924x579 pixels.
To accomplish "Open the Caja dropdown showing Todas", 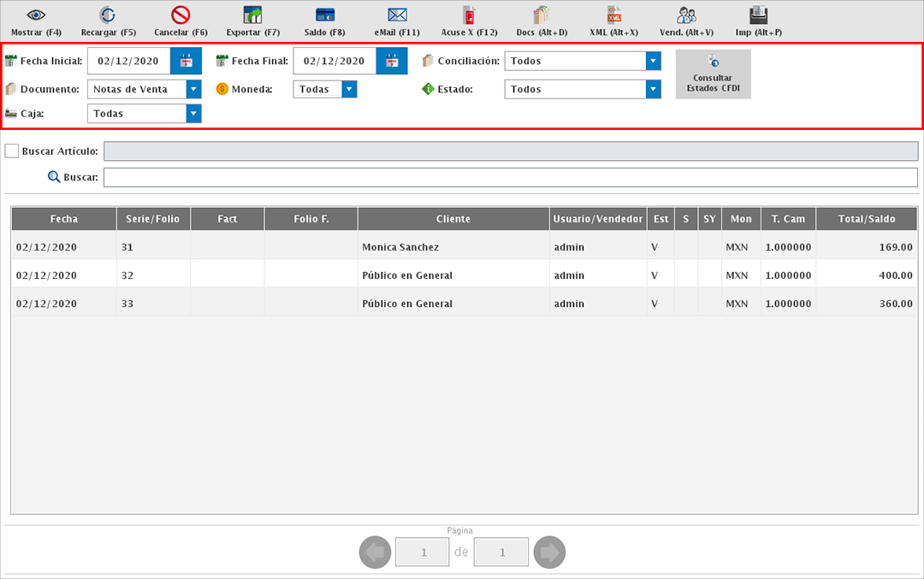I will [x=194, y=113].
